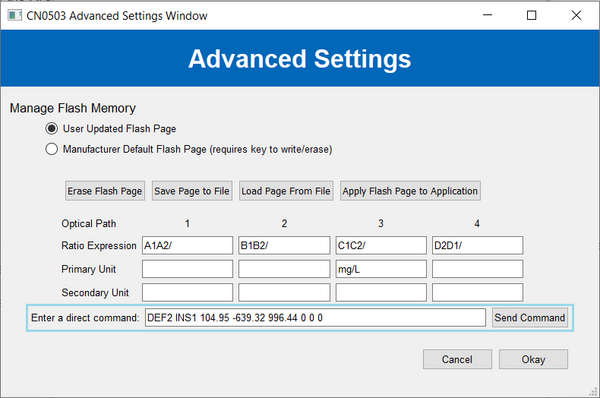Click Secondary Unit field for path 4
The image size is (600, 398).
click(478, 292)
